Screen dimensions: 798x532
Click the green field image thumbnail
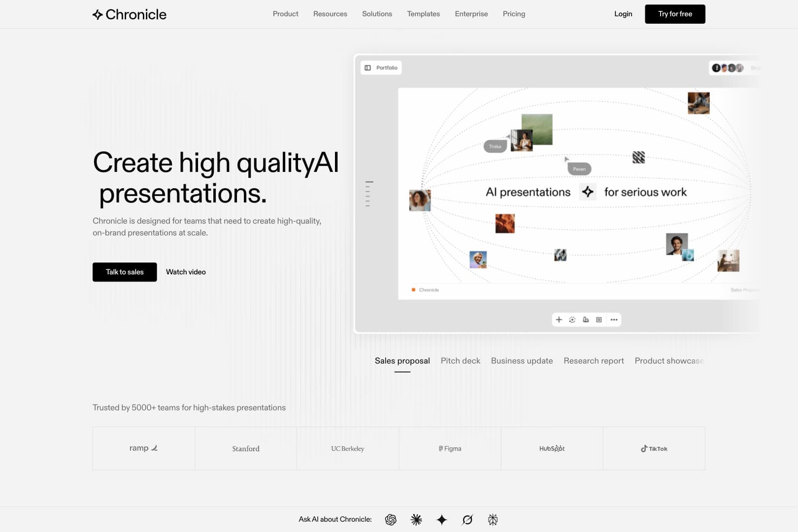[x=537, y=129]
